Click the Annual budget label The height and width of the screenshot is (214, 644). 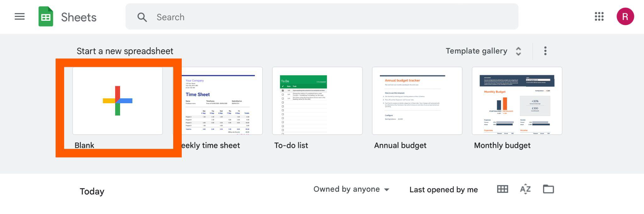point(400,145)
